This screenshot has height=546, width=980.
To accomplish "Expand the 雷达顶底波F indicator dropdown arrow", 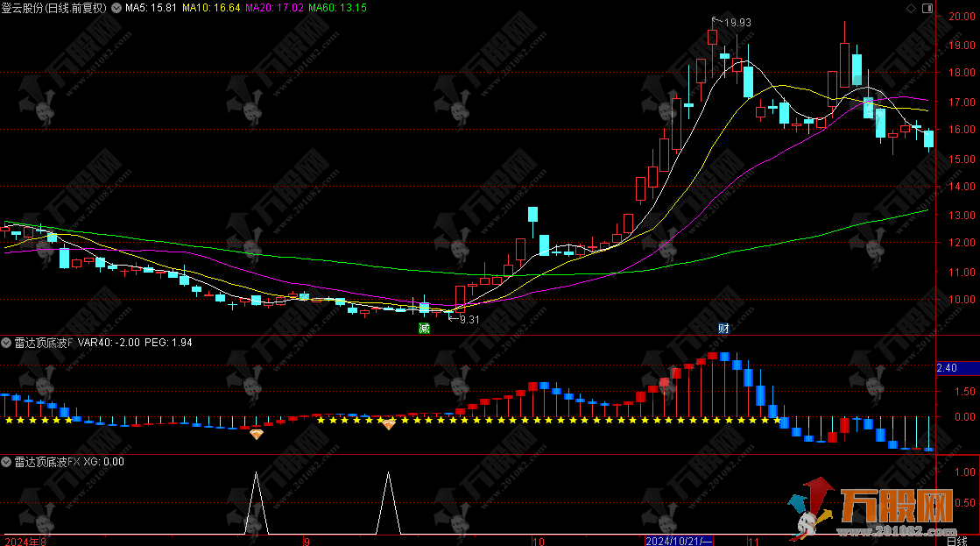I will pyautogui.click(x=6, y=343).
